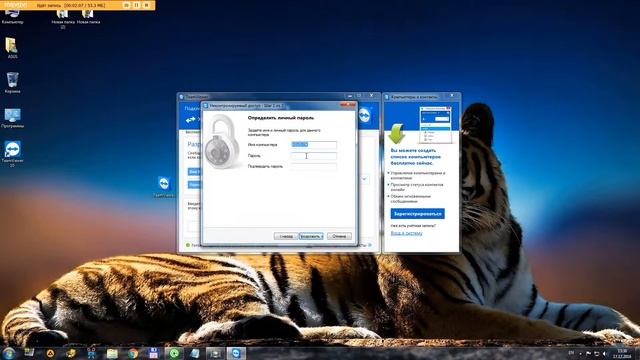Click the padlock image in the wizard

tap(222, 141)
